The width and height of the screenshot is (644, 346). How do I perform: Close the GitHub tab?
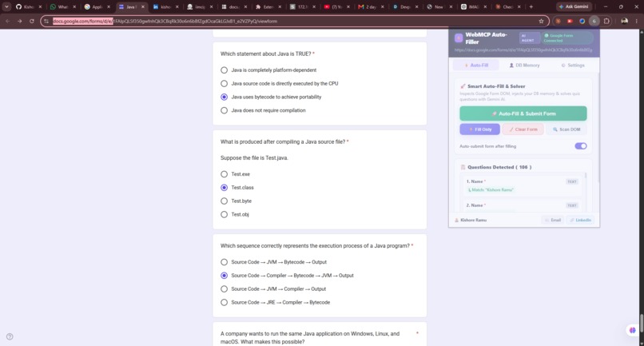pos(40,6)
